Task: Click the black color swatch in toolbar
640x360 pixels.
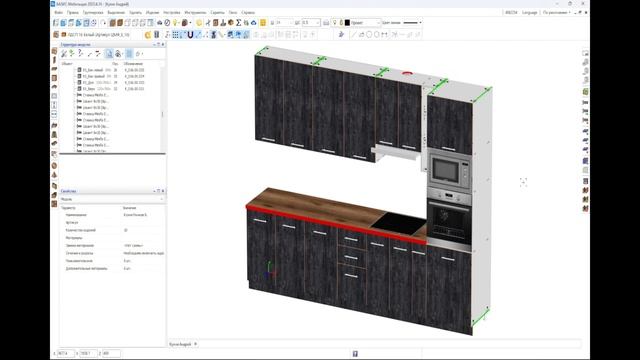Action: pyautogui.click(x=347, y=23)
